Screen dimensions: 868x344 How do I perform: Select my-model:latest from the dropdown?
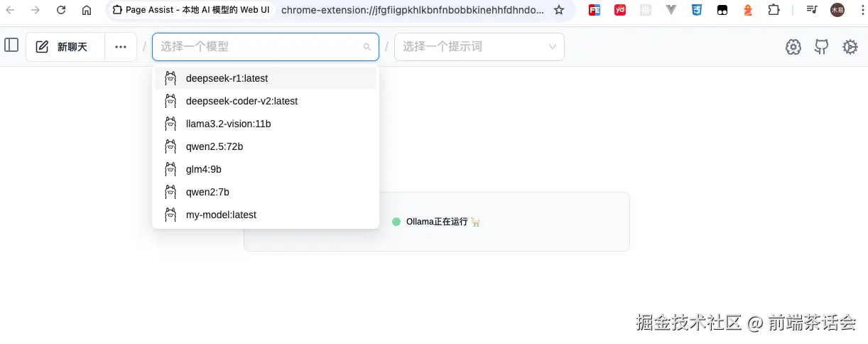tap(266, 215)
